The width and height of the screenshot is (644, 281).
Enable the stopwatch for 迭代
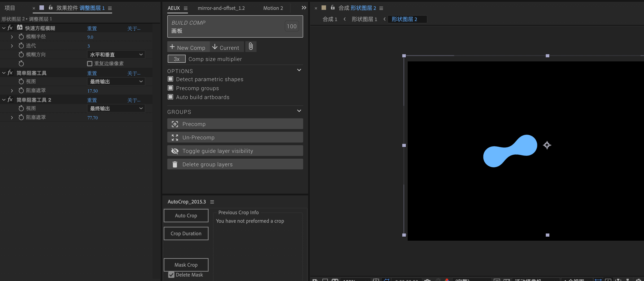(21, 46)
